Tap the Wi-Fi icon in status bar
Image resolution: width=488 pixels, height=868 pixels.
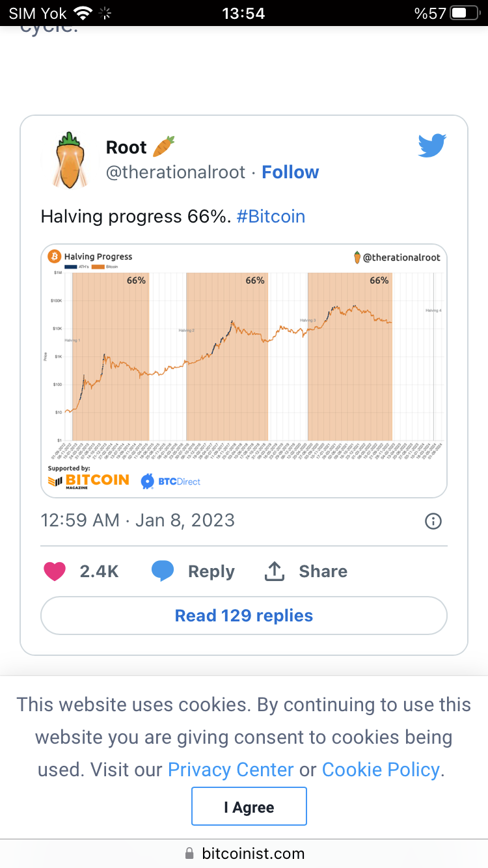83,12
